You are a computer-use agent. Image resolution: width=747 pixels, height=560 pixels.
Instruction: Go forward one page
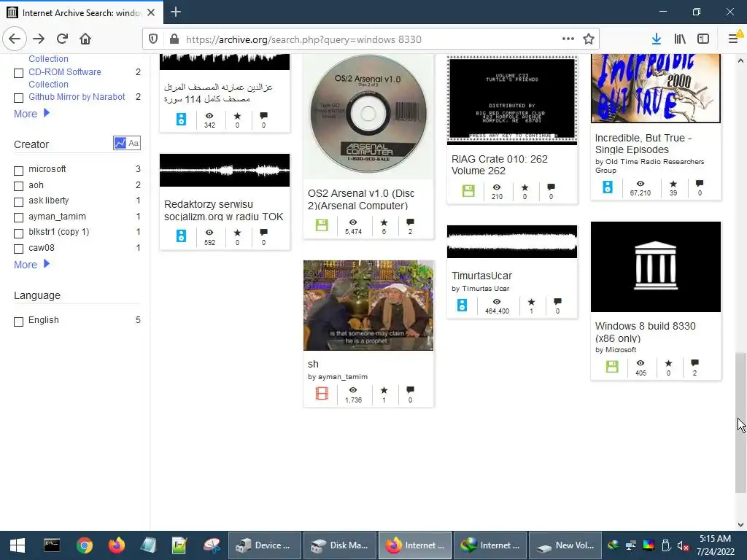pos(39,39)
